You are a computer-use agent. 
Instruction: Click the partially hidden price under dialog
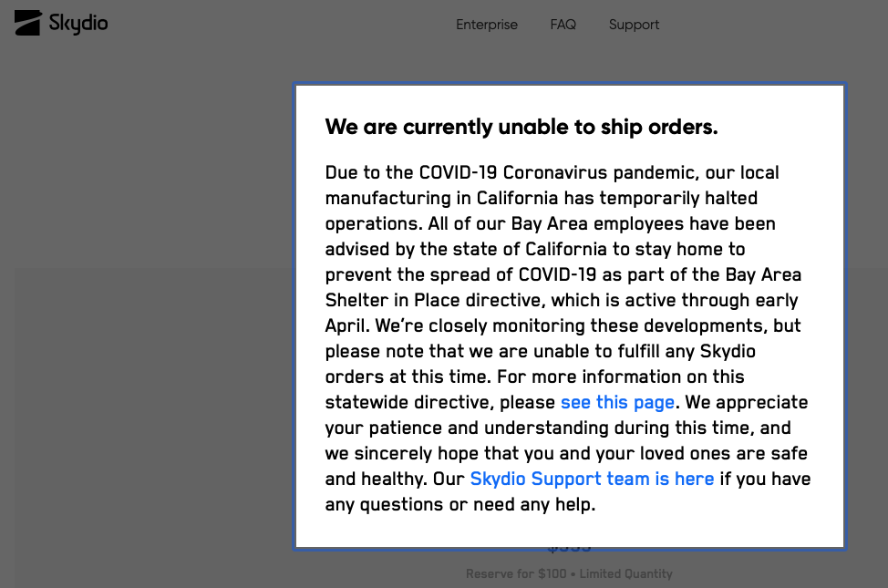pos(569,549)
